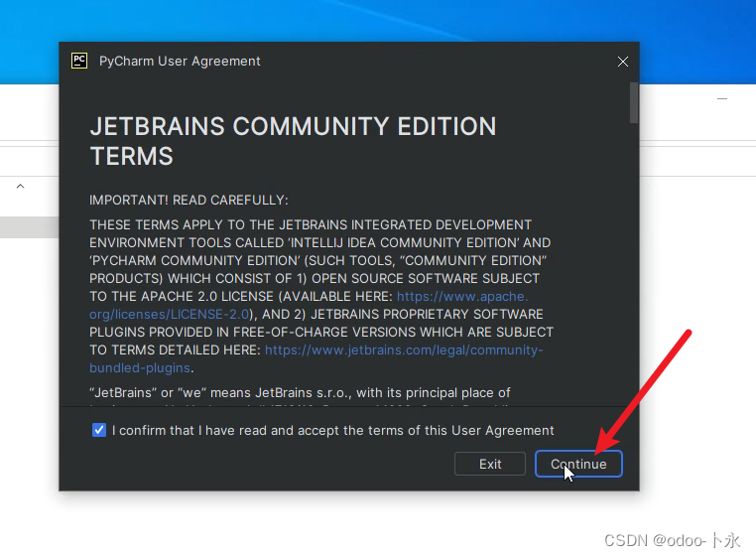Image resolution: width=756 pixels, height=558 pixels.
Task: Click the IMPORTANT! READ CAREFULLY text
Action: [x=189, y=200]
